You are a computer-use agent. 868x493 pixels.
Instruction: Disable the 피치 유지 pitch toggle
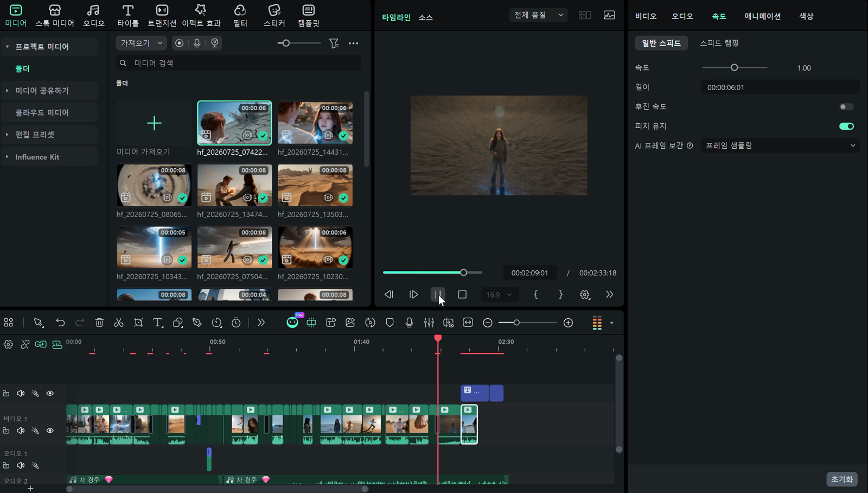coord(846,126)
